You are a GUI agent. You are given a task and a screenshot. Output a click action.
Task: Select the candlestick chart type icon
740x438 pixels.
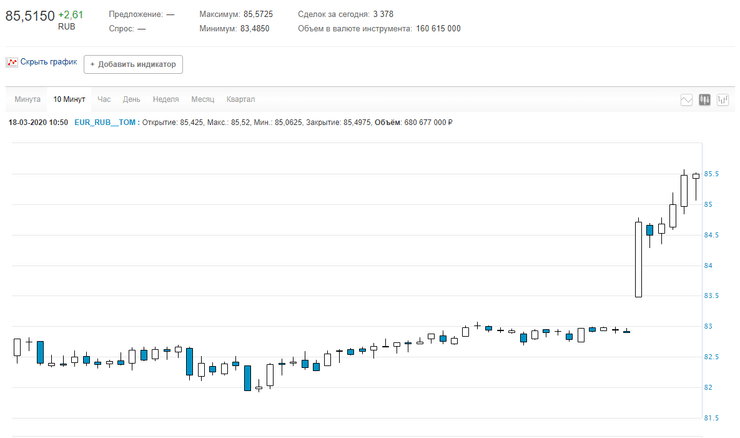(x=704, y=100)
